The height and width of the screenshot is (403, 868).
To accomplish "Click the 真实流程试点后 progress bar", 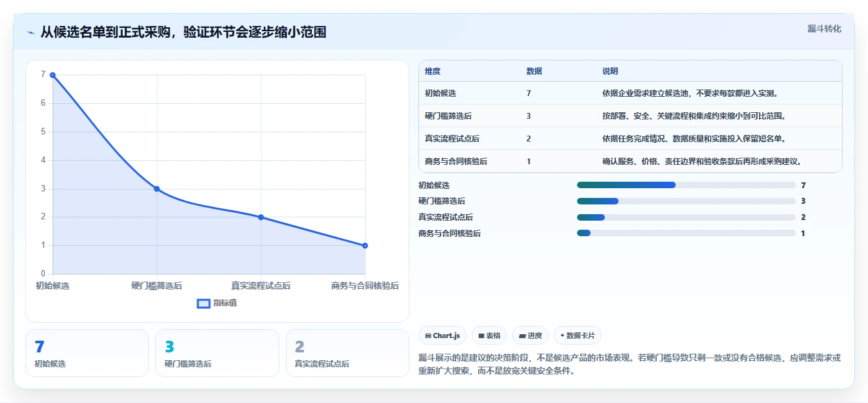I will (x=686, y=217).
